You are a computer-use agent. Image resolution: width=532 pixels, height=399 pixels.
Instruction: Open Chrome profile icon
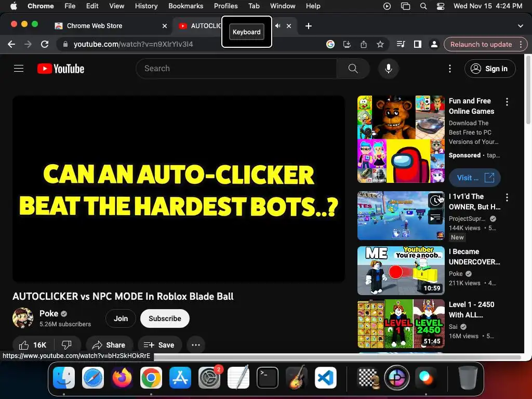(x=434, y=44)
